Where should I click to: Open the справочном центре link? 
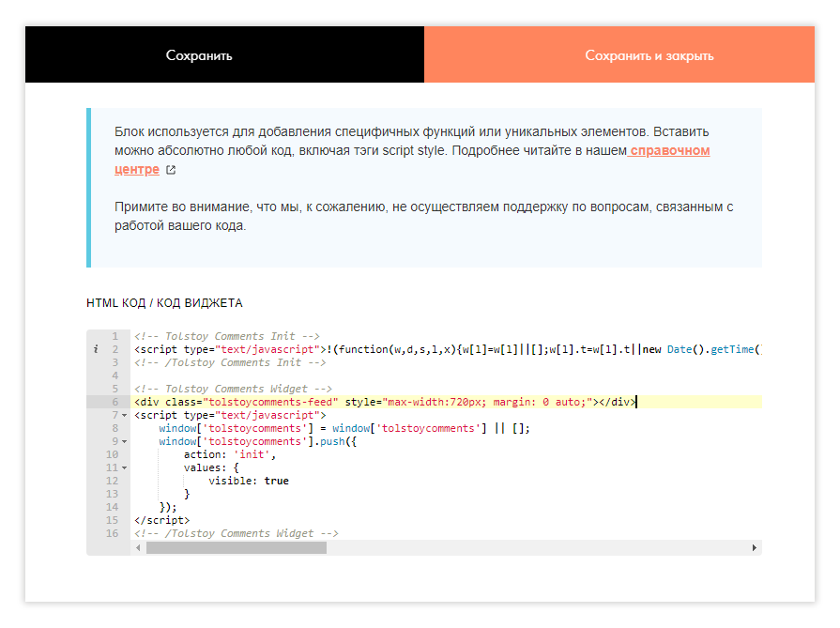click(x=669, y=151)
